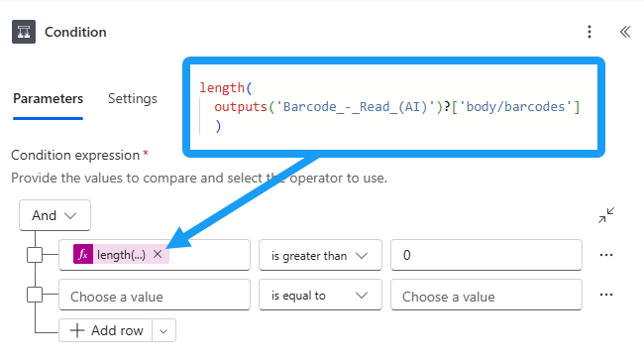
Task: Remove the length(...) expression token
Action: pos(158,254)
